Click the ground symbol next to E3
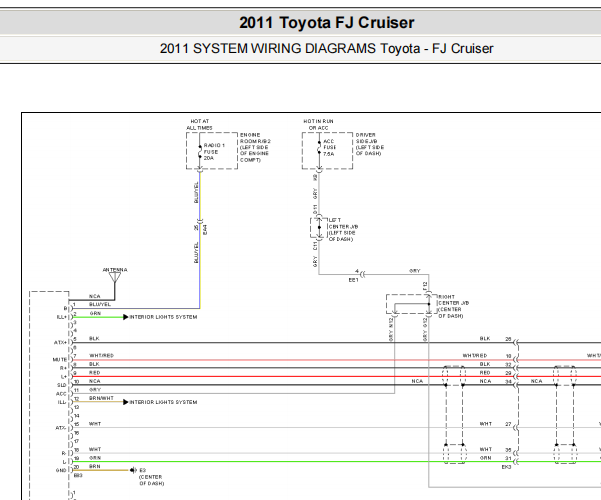This screenshot has width=601, height=500. click(x=133, y=470)
